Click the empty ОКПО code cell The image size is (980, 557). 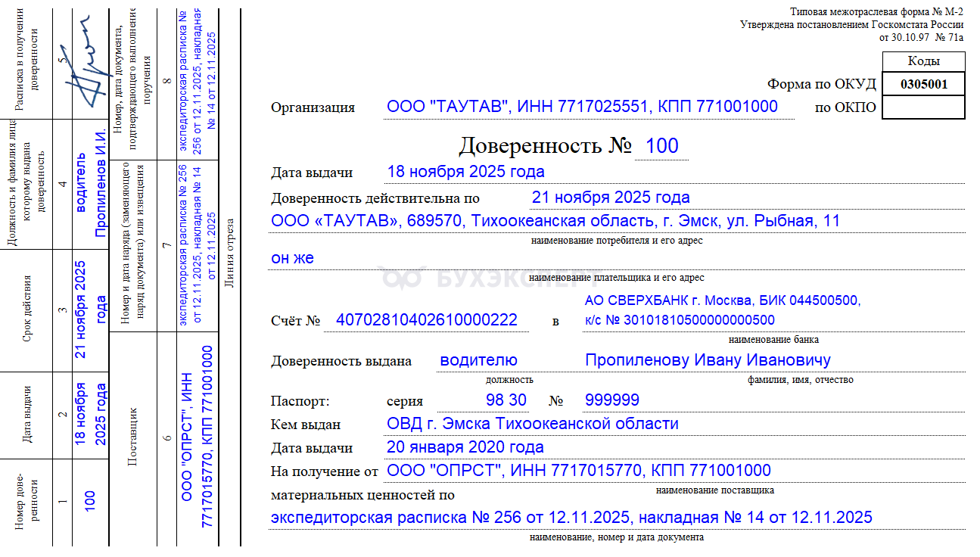pyautogui.click(x=923, y=107)
